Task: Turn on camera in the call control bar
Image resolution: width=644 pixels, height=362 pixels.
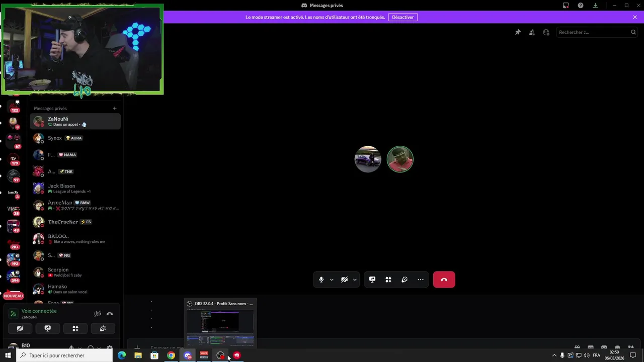Action: (x=344, y=280)
